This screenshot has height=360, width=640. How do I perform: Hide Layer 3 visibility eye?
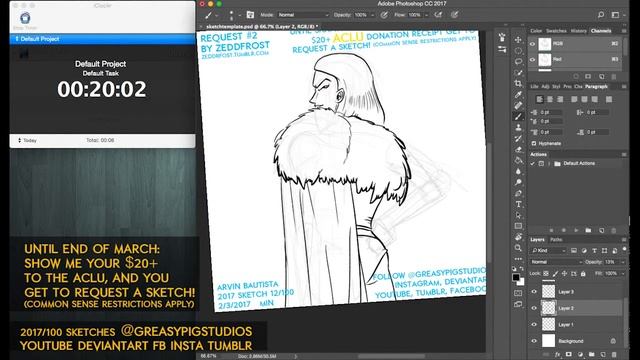pos(534,292)
